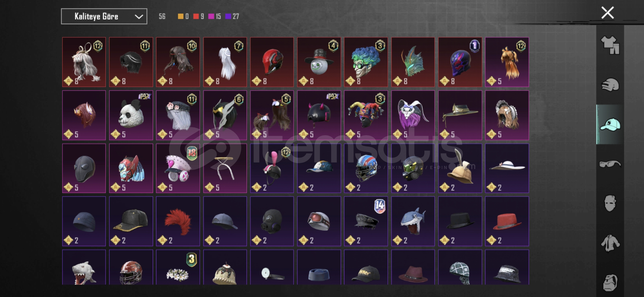644x297 pixels.
Task: Open the backpack category icon at bottom
Action: tap(610, 282)
